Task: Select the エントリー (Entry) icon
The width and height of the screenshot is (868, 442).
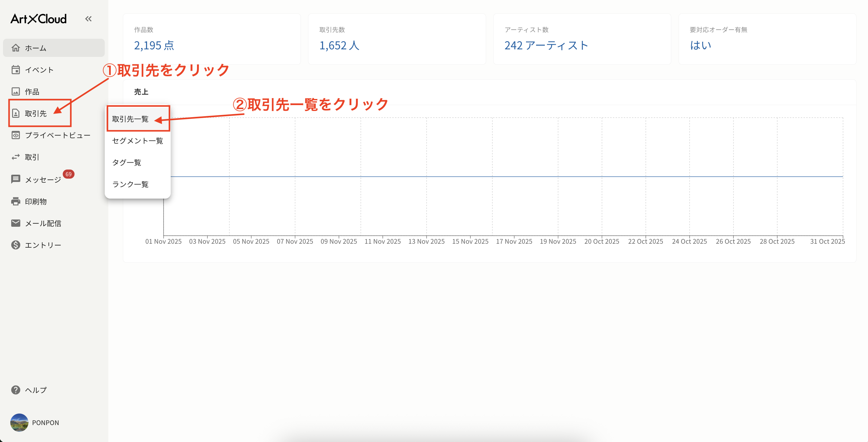Action: tap(16, 245)
